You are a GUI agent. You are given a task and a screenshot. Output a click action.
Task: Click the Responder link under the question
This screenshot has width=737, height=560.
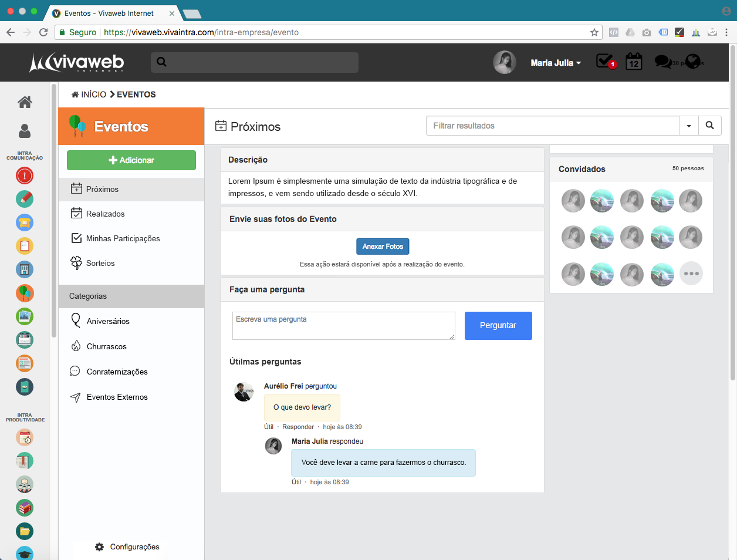[298, 427]
